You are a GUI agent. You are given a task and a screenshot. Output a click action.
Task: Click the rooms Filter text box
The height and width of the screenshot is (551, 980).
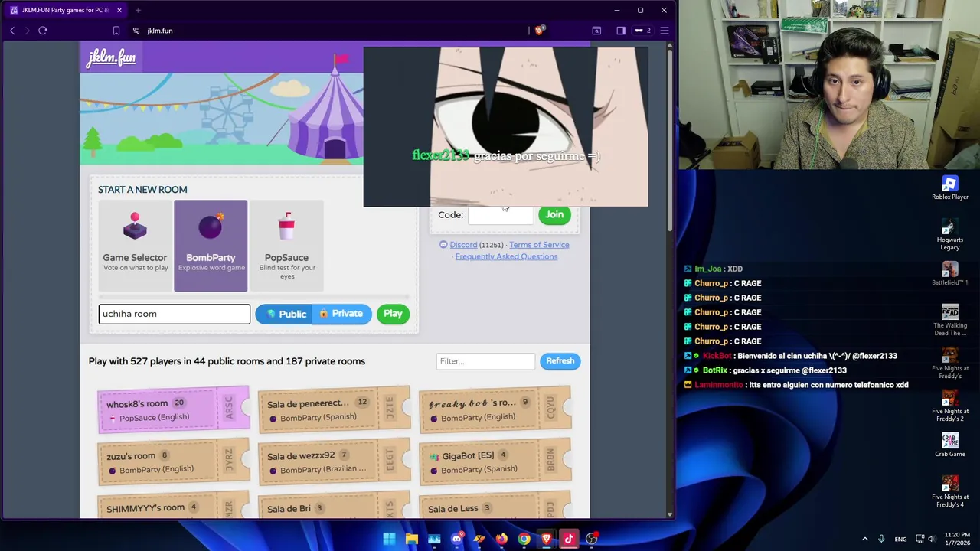click(485, 361)
